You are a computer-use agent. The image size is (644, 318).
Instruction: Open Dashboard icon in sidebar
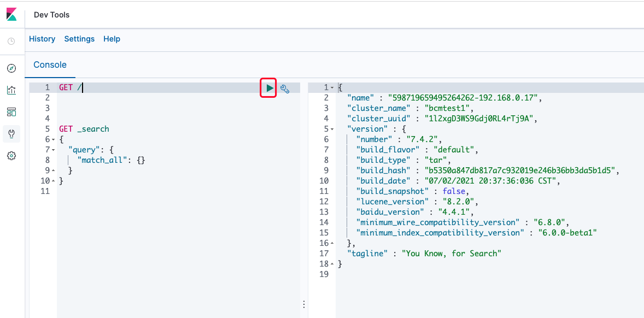[11, 112]
